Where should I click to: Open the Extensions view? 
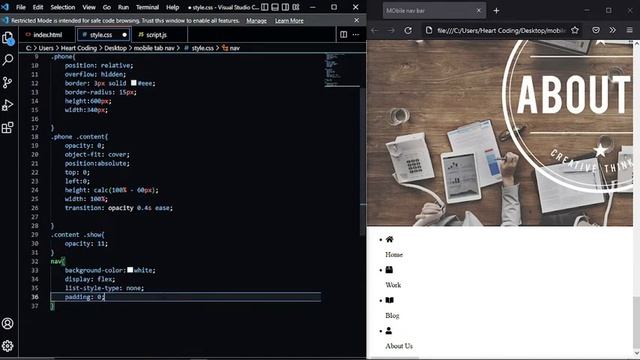(8, 127)
